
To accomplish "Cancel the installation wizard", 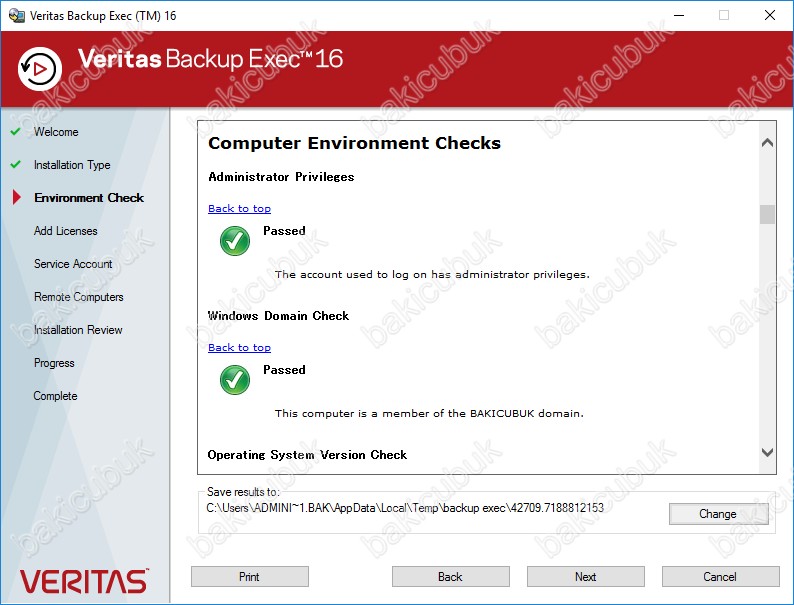I will point(721,577).
